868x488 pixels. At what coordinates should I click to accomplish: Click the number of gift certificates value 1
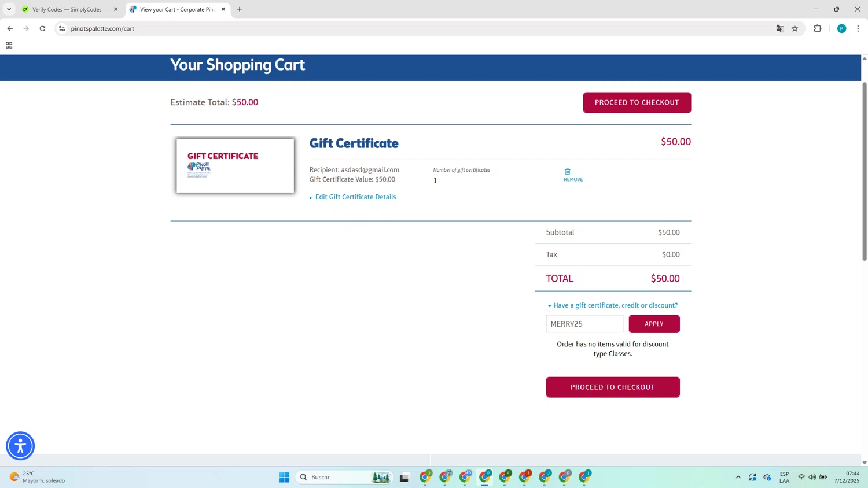pyautogui.click(x=435, y=180)
